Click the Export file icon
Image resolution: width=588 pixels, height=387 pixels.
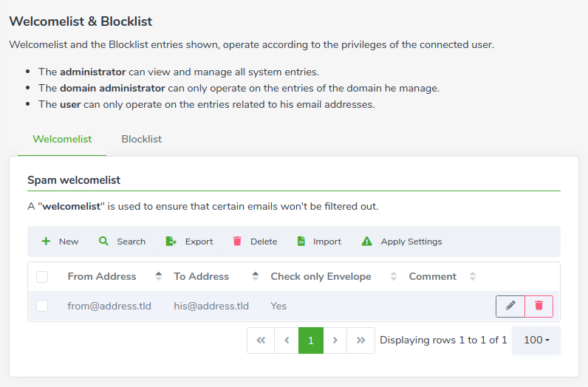click(171, 241)
